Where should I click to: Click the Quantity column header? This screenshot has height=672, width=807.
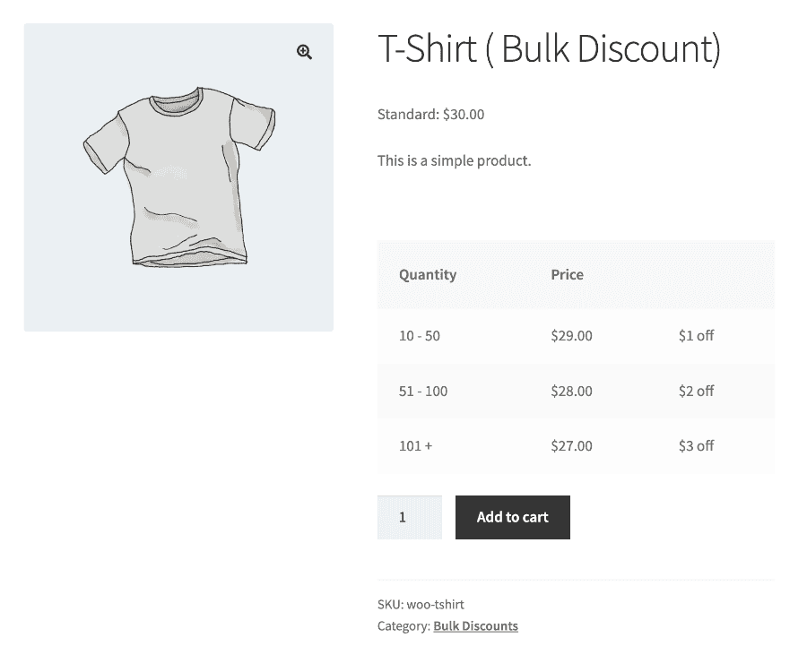tap(428, 275)
